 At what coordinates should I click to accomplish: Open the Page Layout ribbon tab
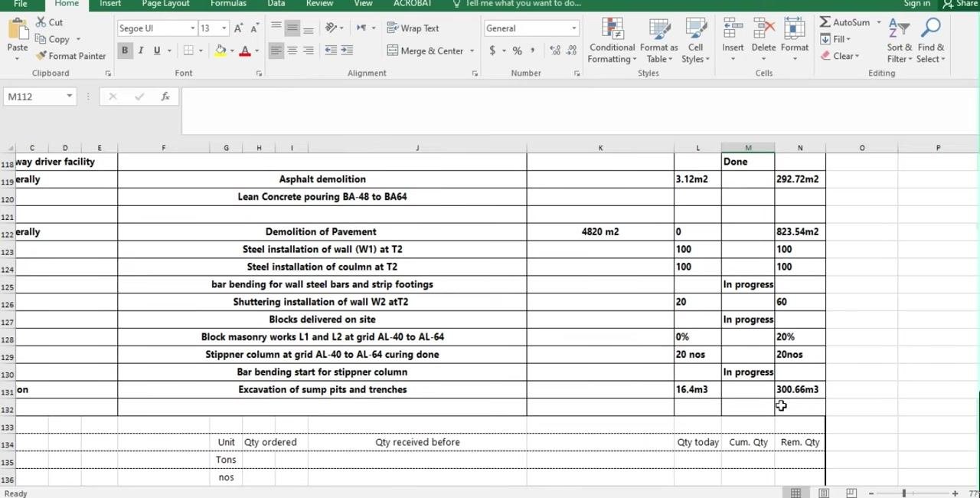pos(165,4)
